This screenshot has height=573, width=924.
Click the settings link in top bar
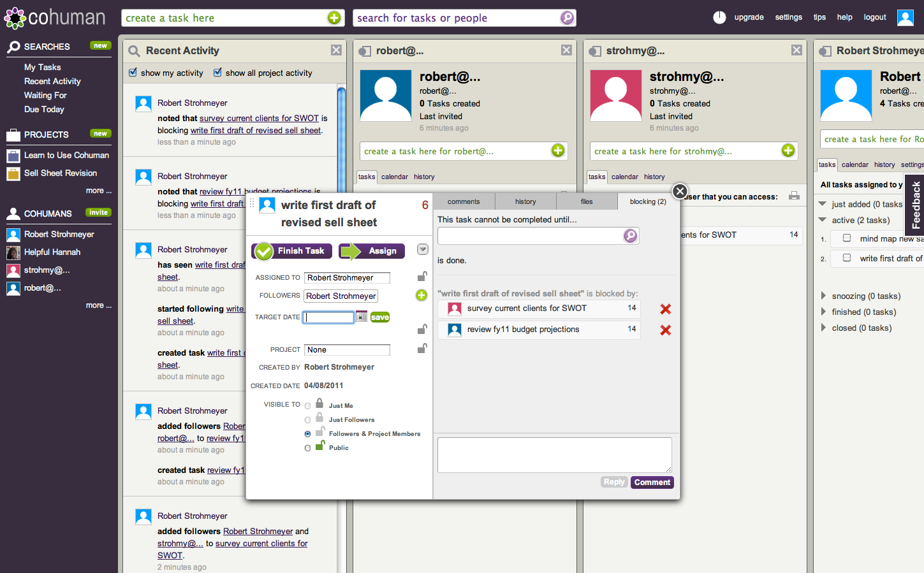(x=789, y=17)
